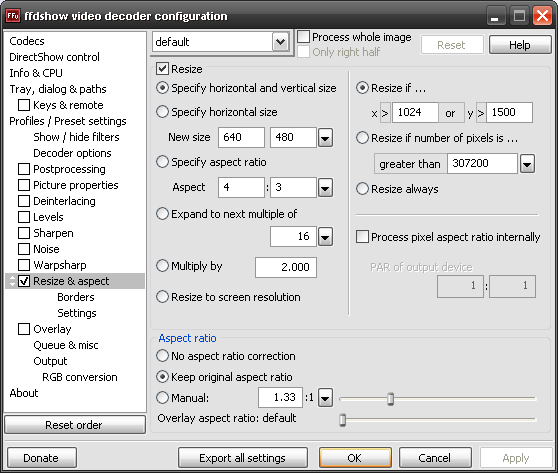Click the x threshold field 1024
The image size is (558, 473).
point(415,113)
